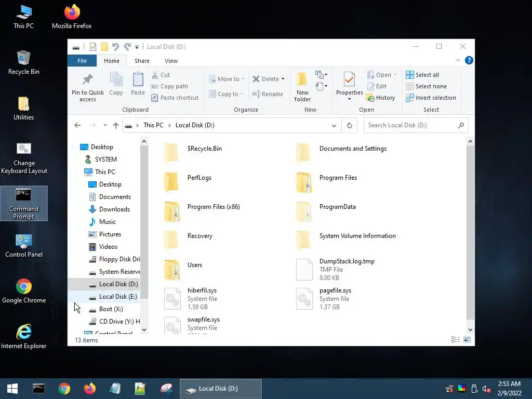Image resolution: width=532 pixels, height=399 pixels.
Task: Click the muted volume tray icon
Action: click(x=487, y=389)
